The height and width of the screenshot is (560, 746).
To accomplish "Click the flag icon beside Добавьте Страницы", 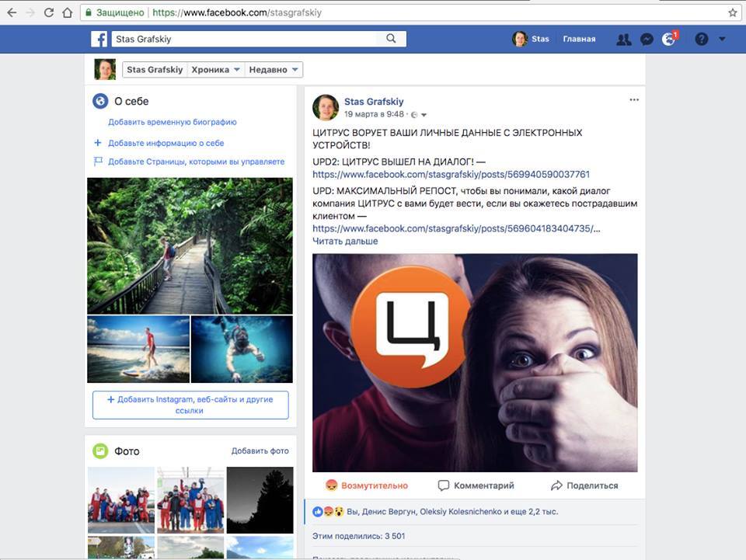I will (98, 162).
